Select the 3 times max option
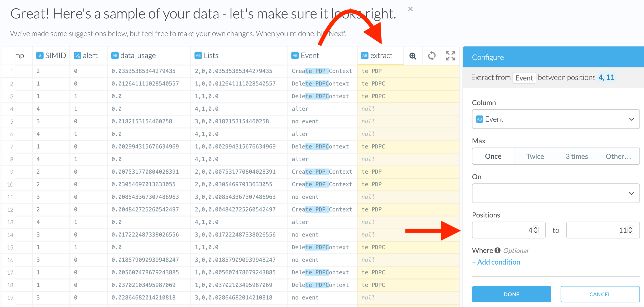 [577, 156]
